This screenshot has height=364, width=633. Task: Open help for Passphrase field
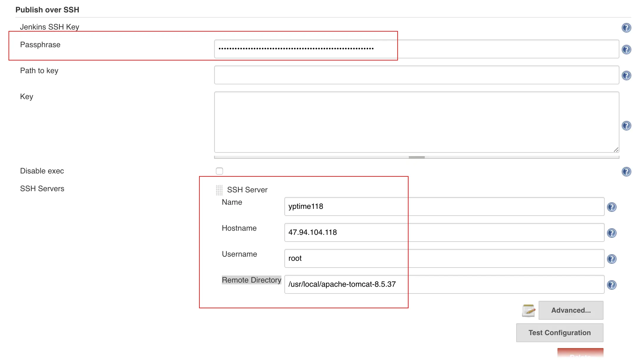click(x=626, y=49)
